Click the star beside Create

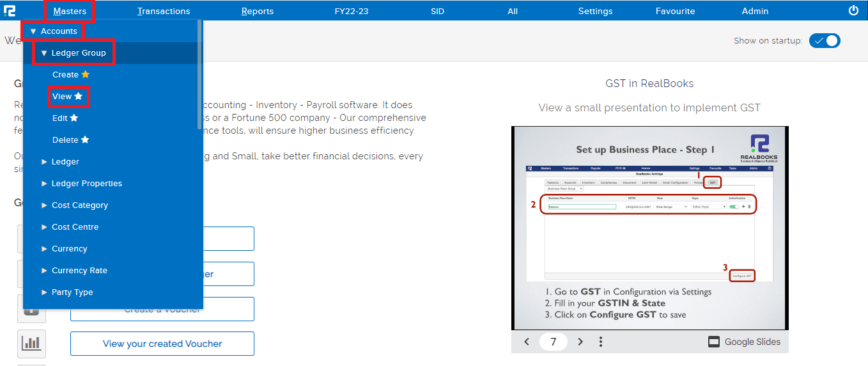(86, 75)
